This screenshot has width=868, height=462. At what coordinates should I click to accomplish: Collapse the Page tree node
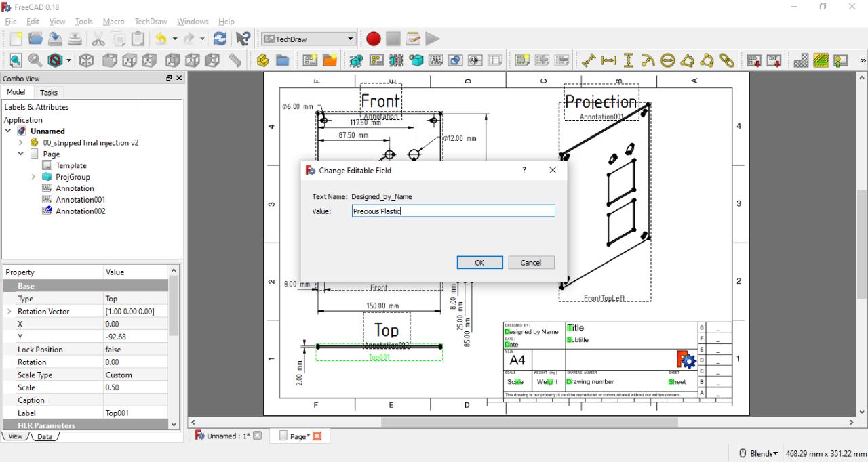click(x=20, y=154)
